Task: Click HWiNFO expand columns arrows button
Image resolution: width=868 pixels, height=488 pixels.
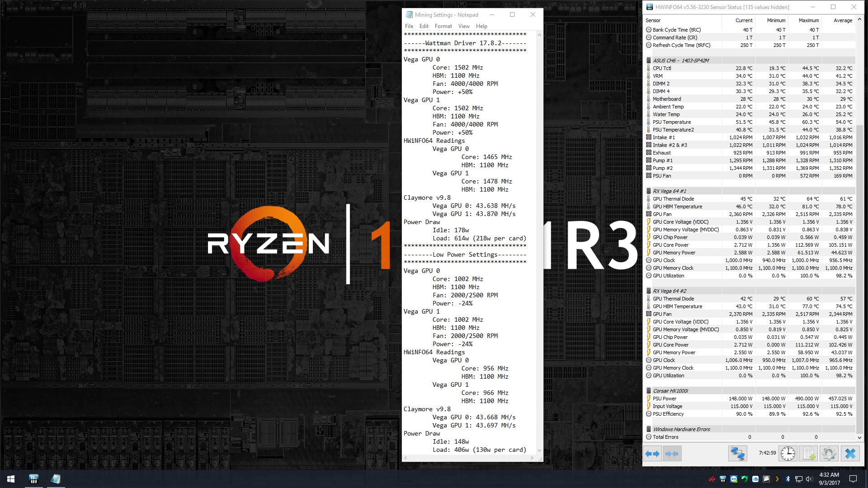Action: (652, 454)
